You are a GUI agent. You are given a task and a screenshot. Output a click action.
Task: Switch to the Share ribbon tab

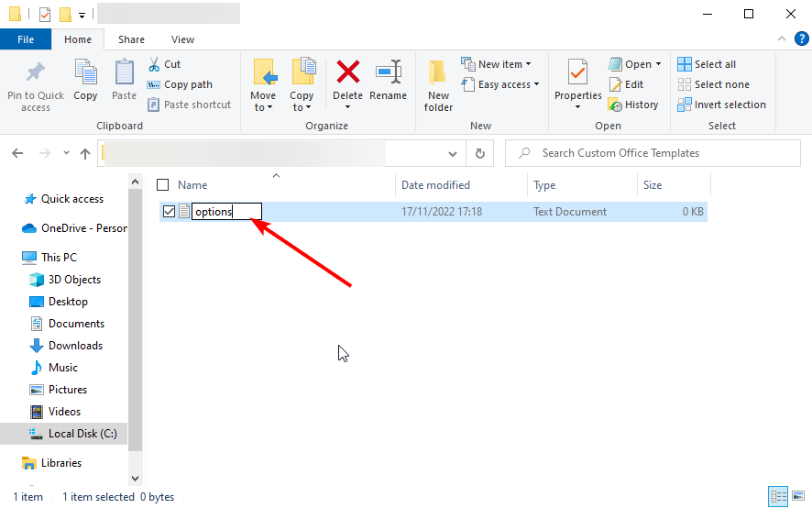point(132,39)
